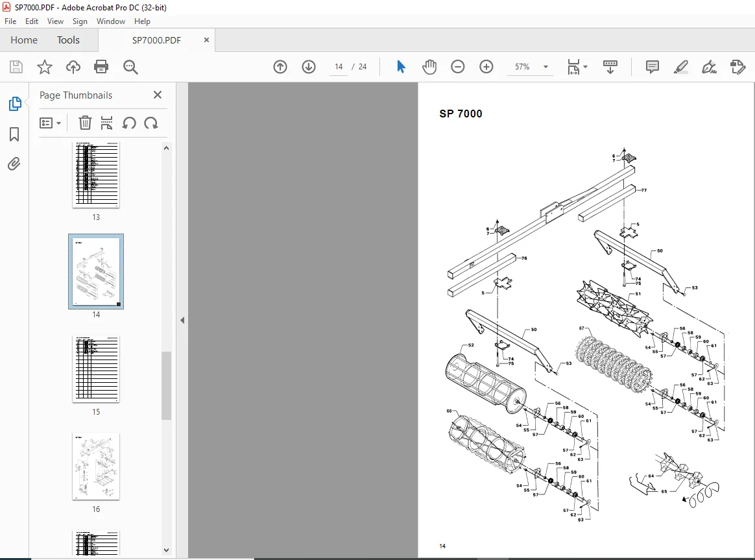Viewport: 755px width, 560px height.
Task: Click thumbnail page label 13
Action: pyautogui.click(x=96, y=217)
